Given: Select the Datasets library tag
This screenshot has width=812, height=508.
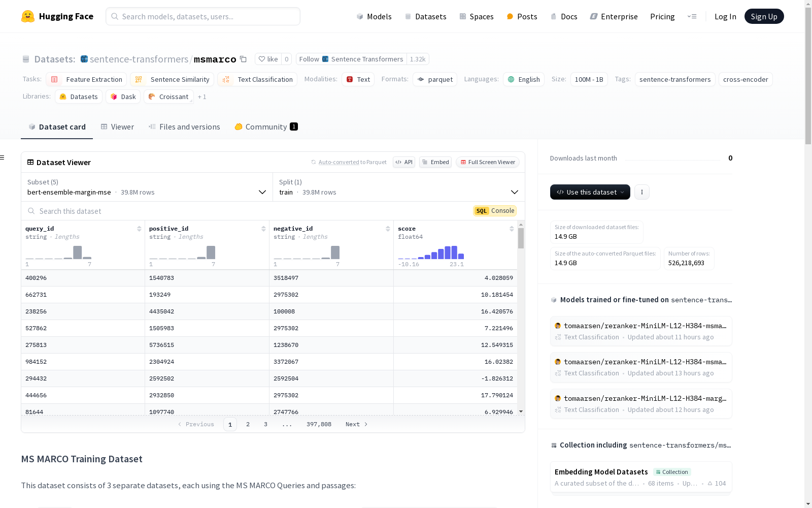Looking at the screenshot, I should pyautogui.click(x=79, y=97).
